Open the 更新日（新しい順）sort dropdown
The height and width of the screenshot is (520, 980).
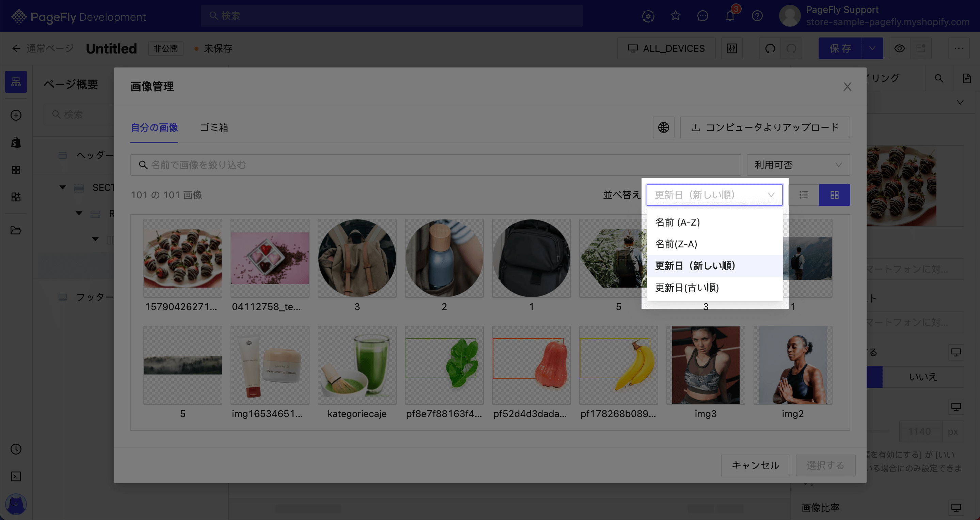coord(714,195)
